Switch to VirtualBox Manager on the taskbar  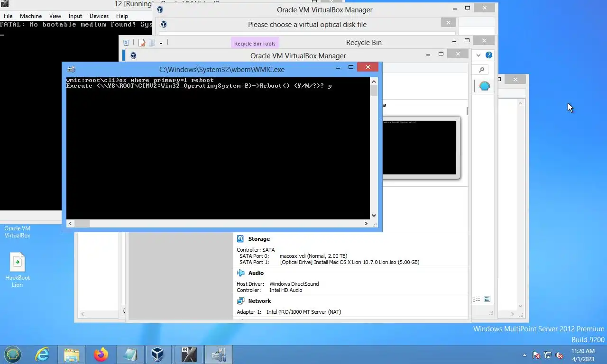pyautogui.click(x=157, y=355)
